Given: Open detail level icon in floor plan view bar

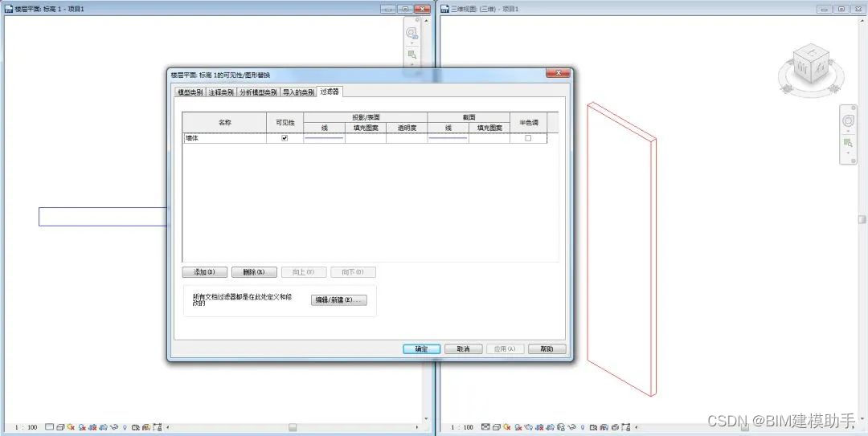Looking at the screenshot, I should click(x=49, y=427).
